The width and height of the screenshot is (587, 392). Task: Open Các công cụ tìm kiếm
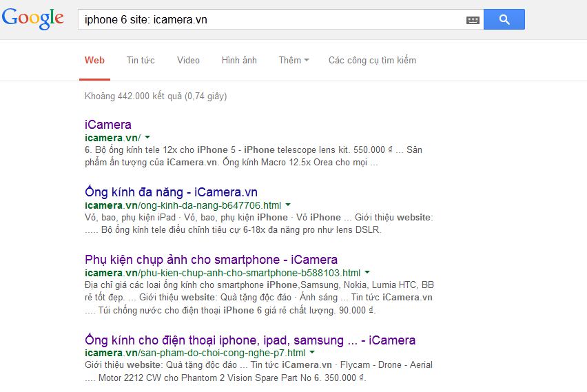tap(373, 60)
